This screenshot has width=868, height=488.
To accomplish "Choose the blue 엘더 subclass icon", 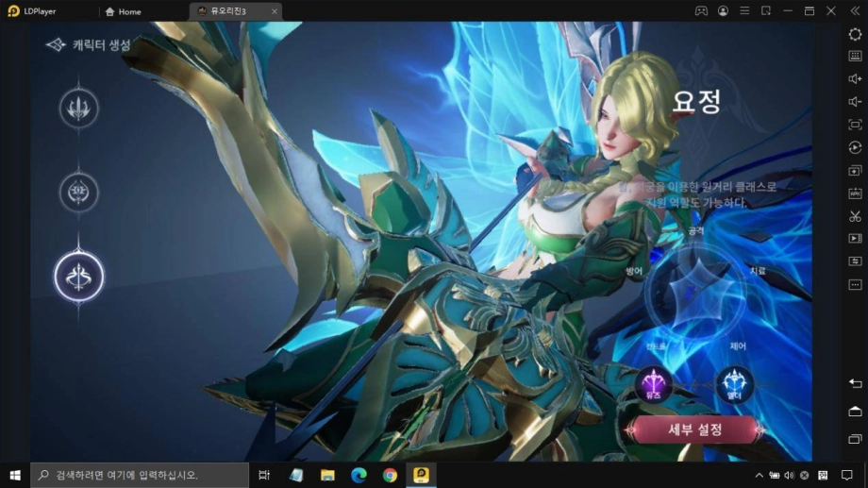I will click(x=735, y=384).
